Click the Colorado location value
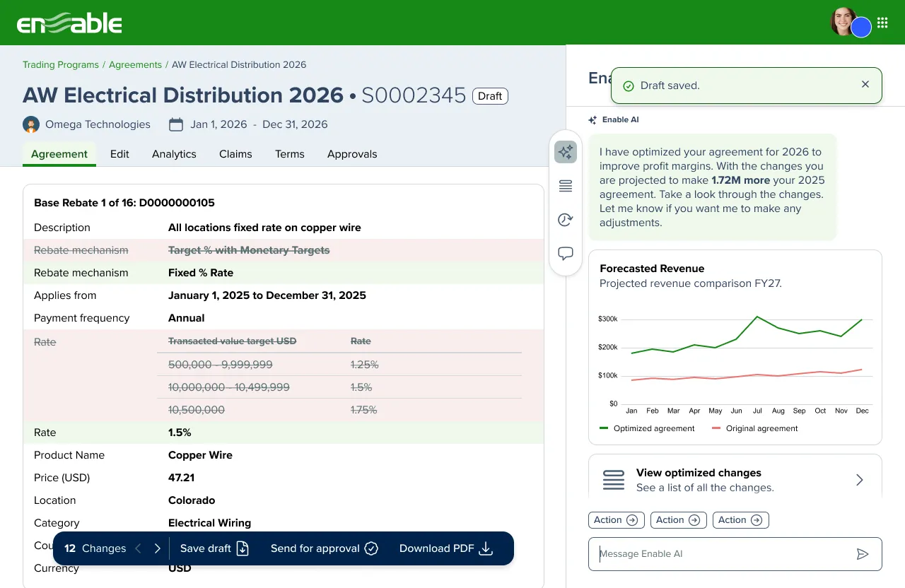Screen dimensions: 905x588 [192, 500]
